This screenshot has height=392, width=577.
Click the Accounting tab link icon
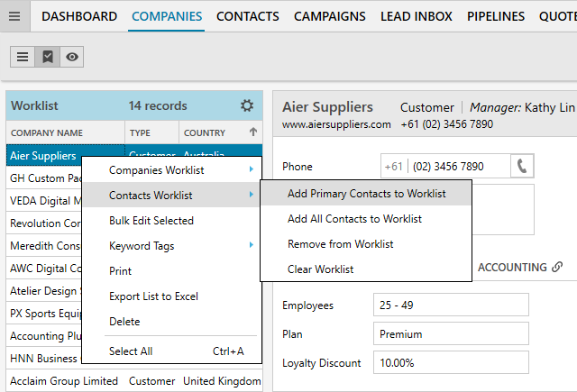point(557,268)
